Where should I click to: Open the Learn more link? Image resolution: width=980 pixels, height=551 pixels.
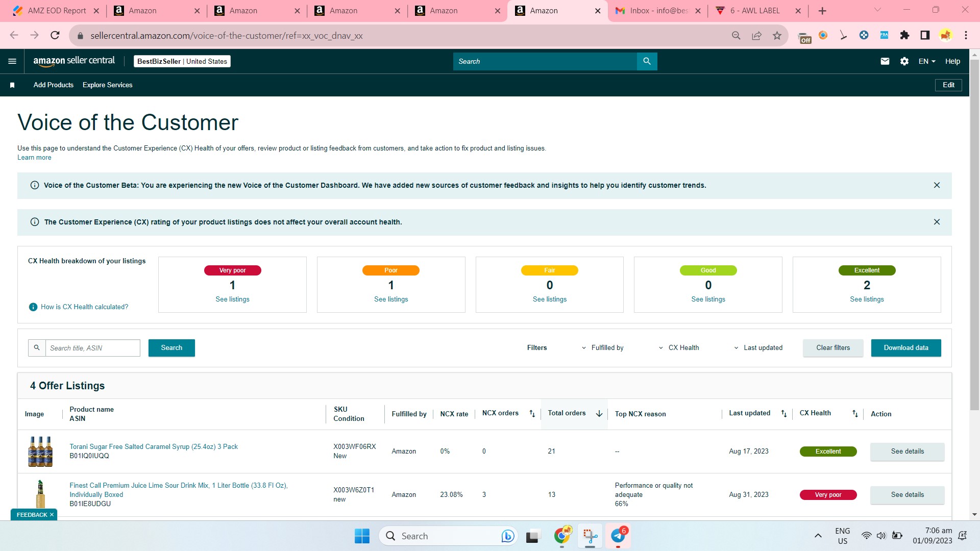[x=34, y=158]
